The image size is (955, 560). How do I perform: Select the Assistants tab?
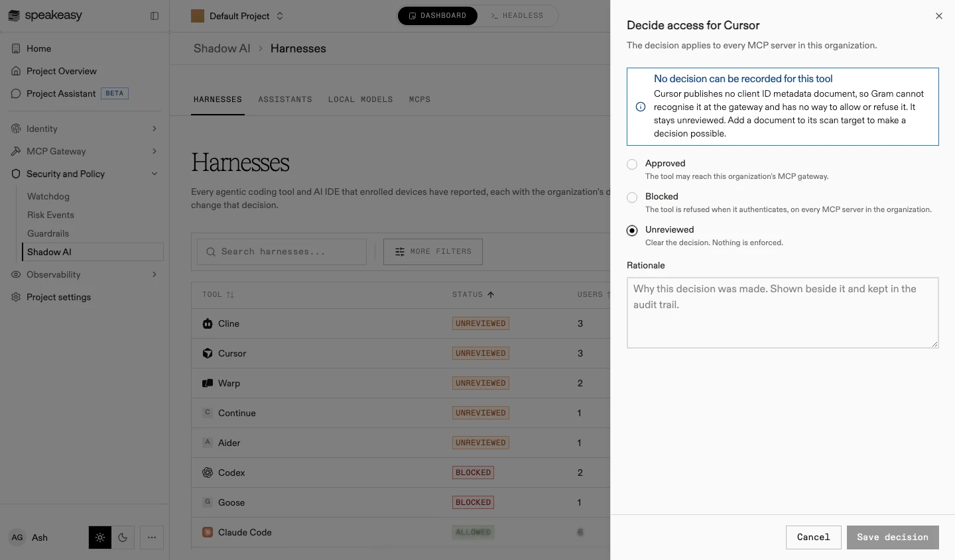point(285,99)
